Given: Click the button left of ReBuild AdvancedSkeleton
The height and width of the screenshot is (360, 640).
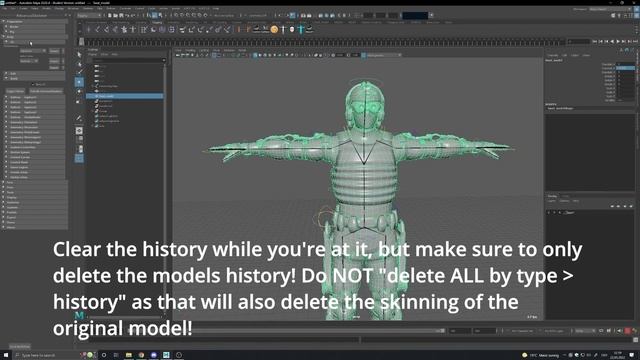Looking at the screenshot, I should pyautogui.click(x=16, y=91).
